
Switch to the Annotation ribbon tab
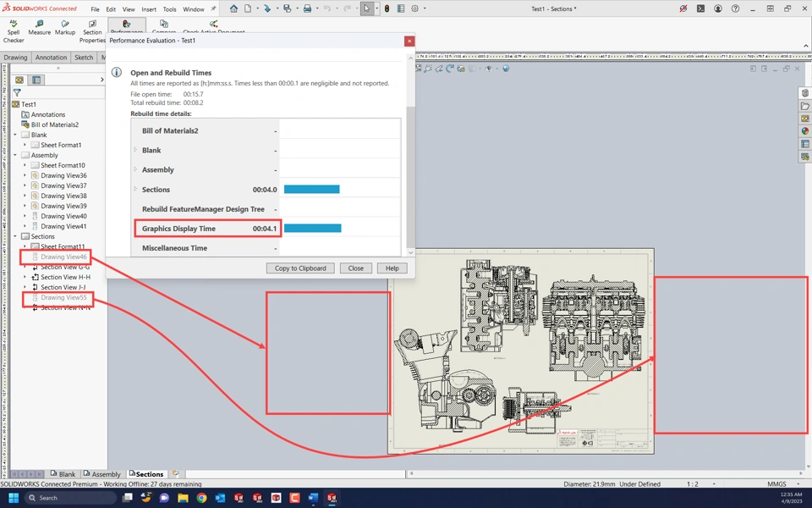pos(51,58)
